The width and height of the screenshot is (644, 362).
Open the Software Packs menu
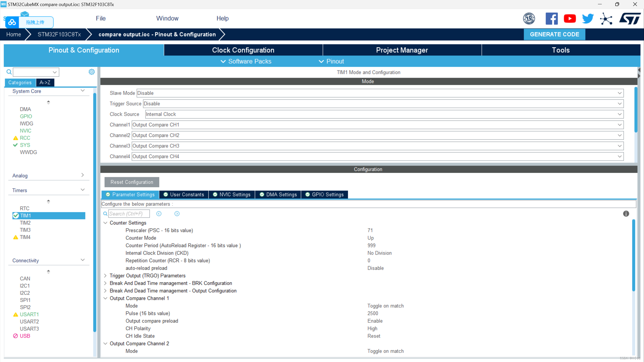coord(246,61)
